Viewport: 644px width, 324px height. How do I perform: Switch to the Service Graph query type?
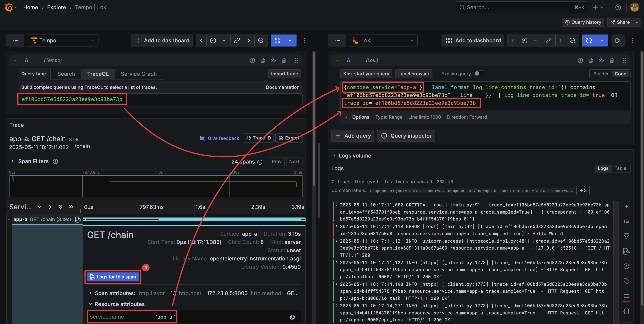(139, 74)
